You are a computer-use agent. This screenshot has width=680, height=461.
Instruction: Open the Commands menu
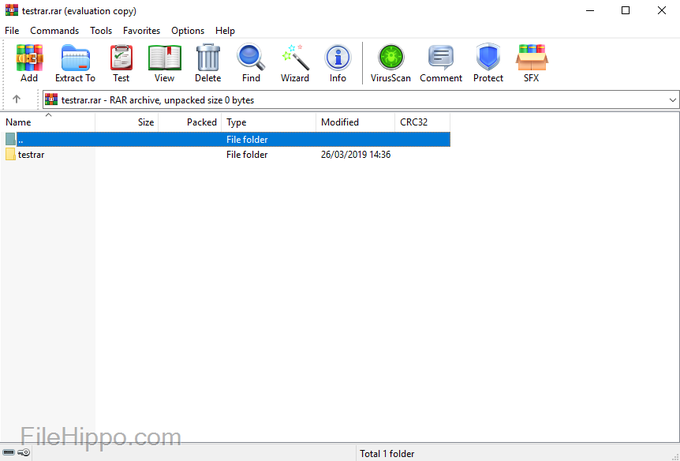point(54,31)
